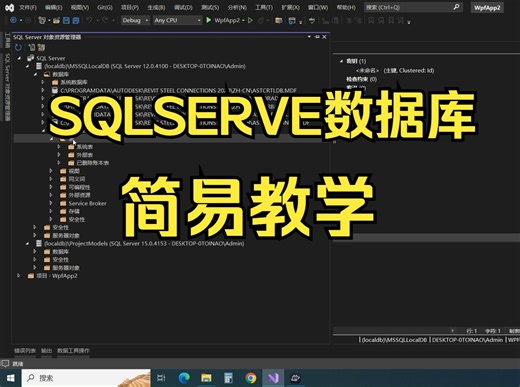Collapse the SQL Server root node
The width and height of the screenshot is (520, 387).
19,58
